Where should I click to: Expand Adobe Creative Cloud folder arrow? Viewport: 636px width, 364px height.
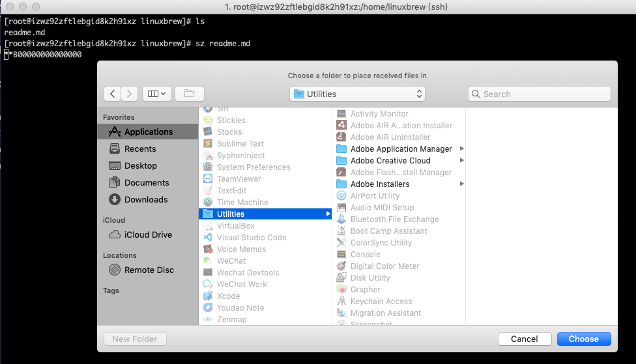(461, 161)
